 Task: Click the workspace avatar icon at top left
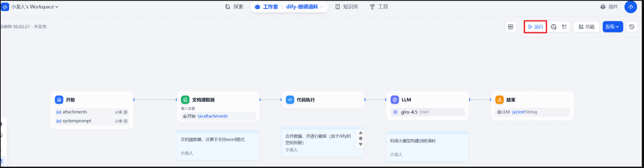(5, 7)
